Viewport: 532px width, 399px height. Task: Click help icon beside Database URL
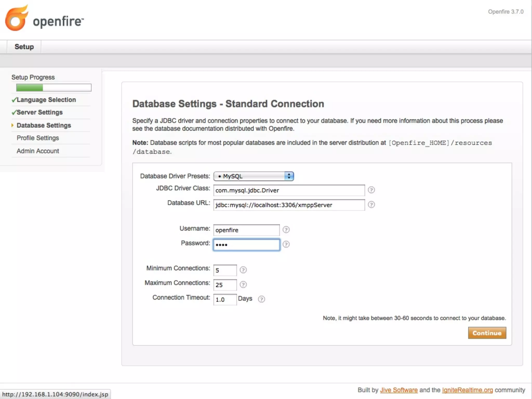pyautogui.click(x=371, y=205)
